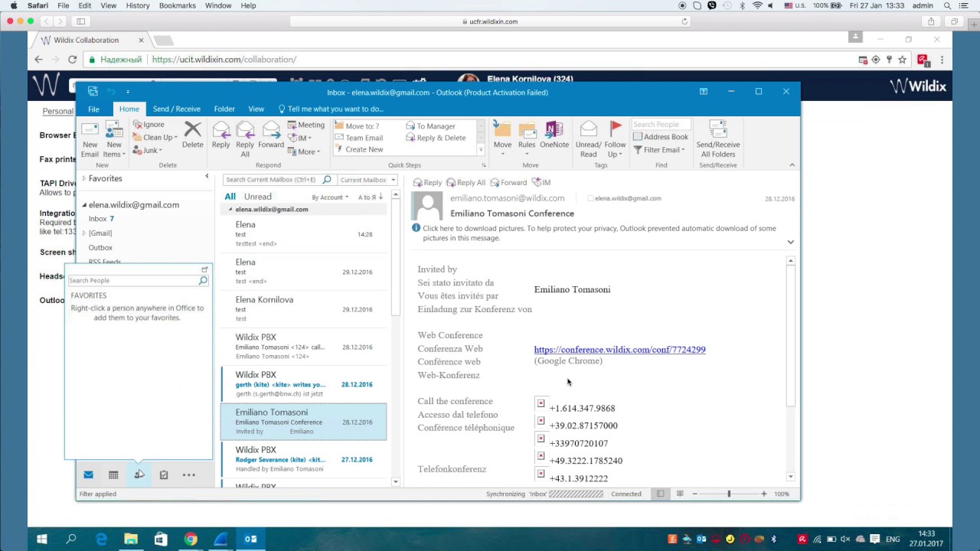Expand the Favorites folder group
The width and height of the screenshot is (980, 551).
84,178
